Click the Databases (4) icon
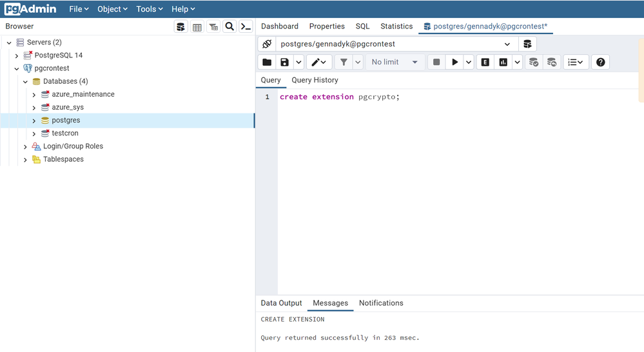Viewport: 644px width, 352px height. [x=36, y=81]
